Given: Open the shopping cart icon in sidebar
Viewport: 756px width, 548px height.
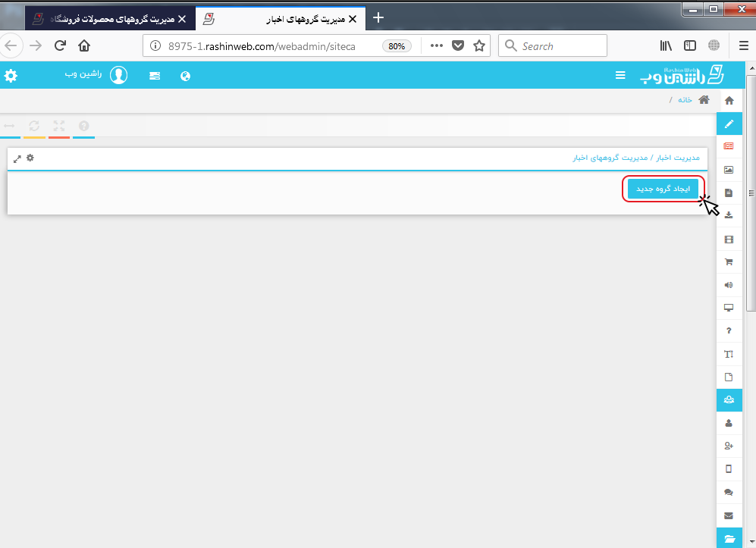Looking at the screenshot, I should pyautogui.click(x=729, y=262).
